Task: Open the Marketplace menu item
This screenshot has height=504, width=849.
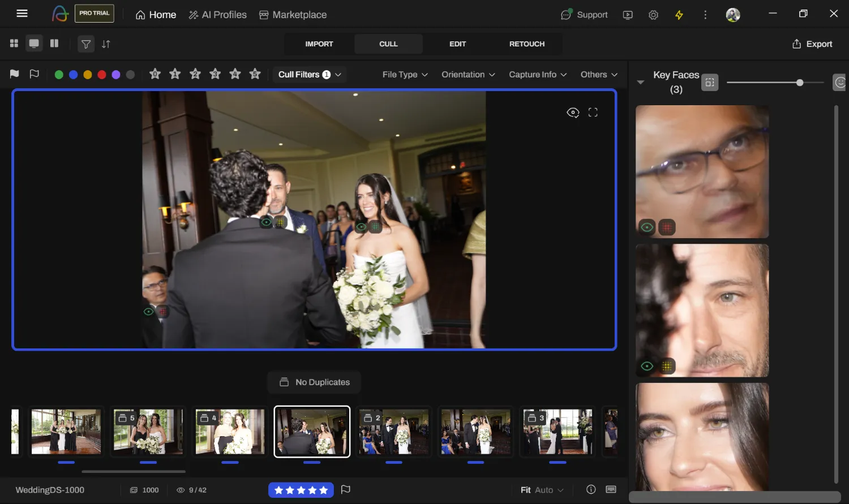Action: (293, 15)
